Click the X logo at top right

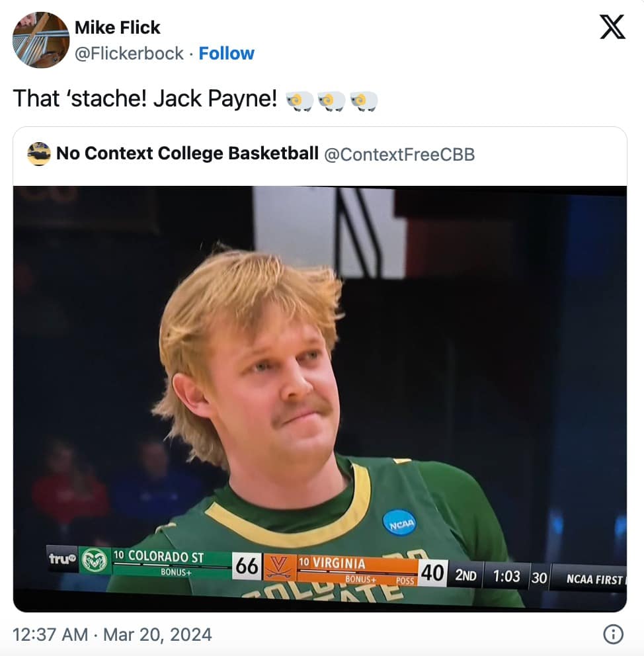click(613, 27)
